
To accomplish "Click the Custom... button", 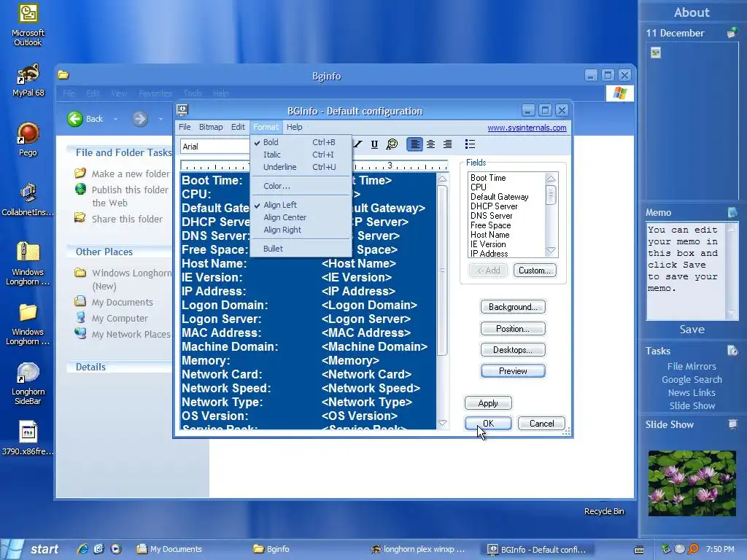I will [x=535, y=271].
